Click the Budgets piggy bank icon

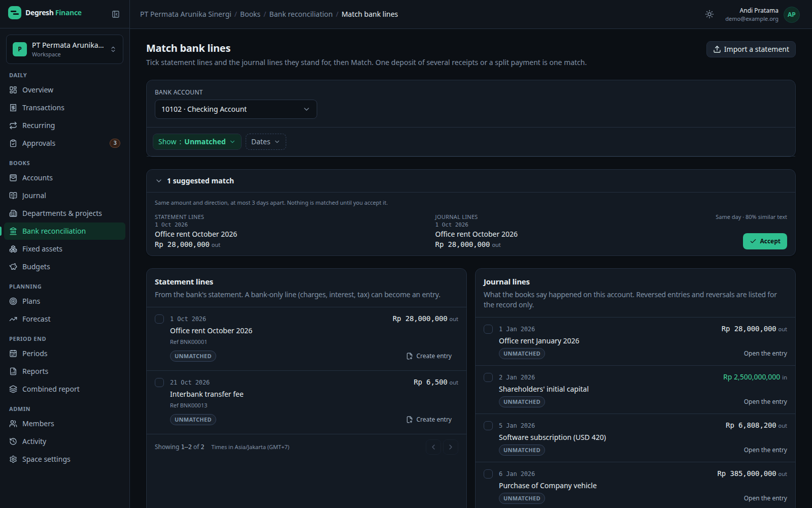pyautogui.click(x=13, y=267)
